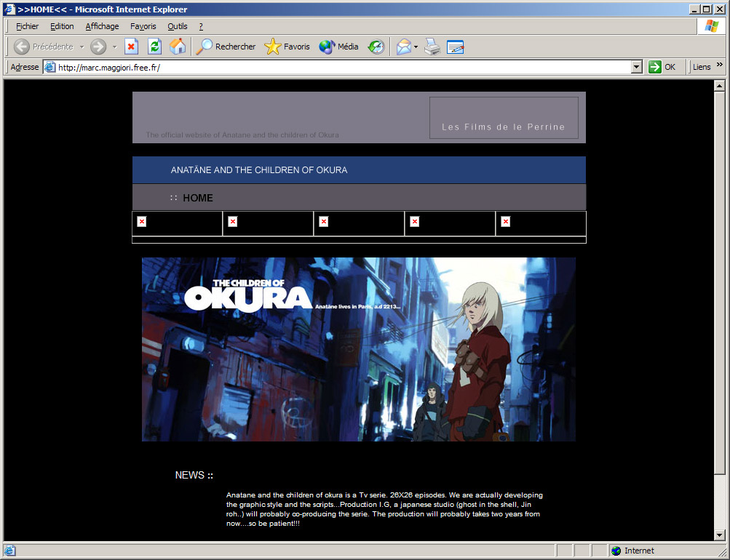Click the Mail envelope icon
This screenshot has width=730, height=560.
(404, 47)
